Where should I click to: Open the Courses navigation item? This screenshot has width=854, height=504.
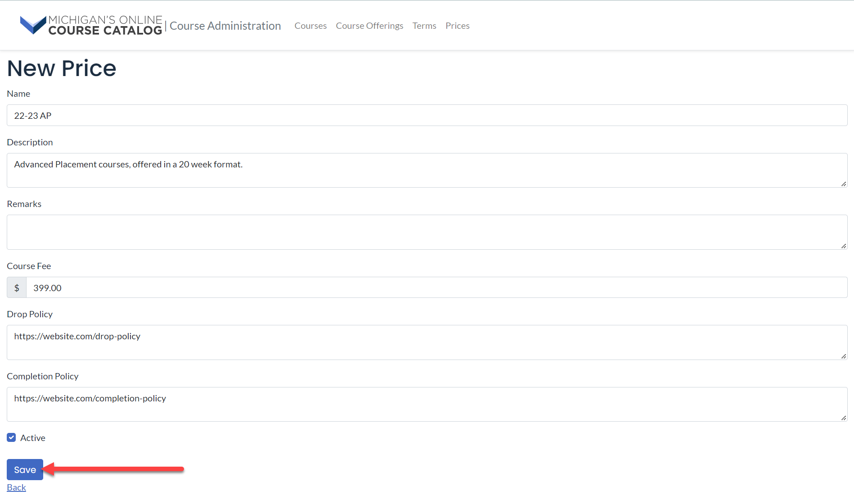click(x=310, y=26)
